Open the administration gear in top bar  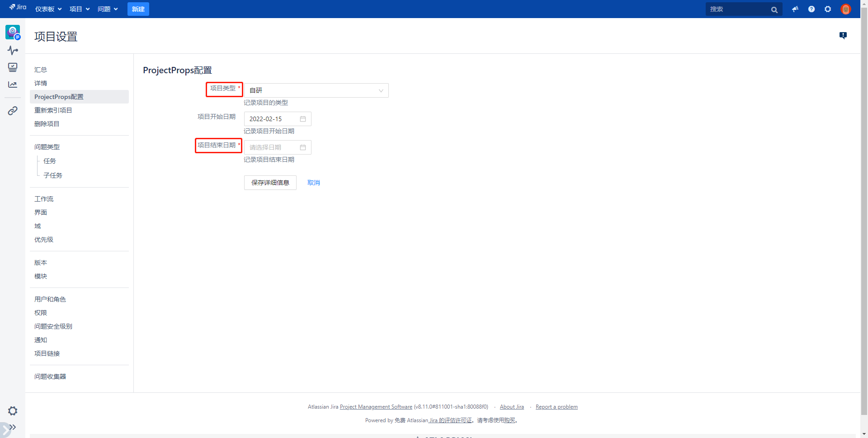coord(828,9)
